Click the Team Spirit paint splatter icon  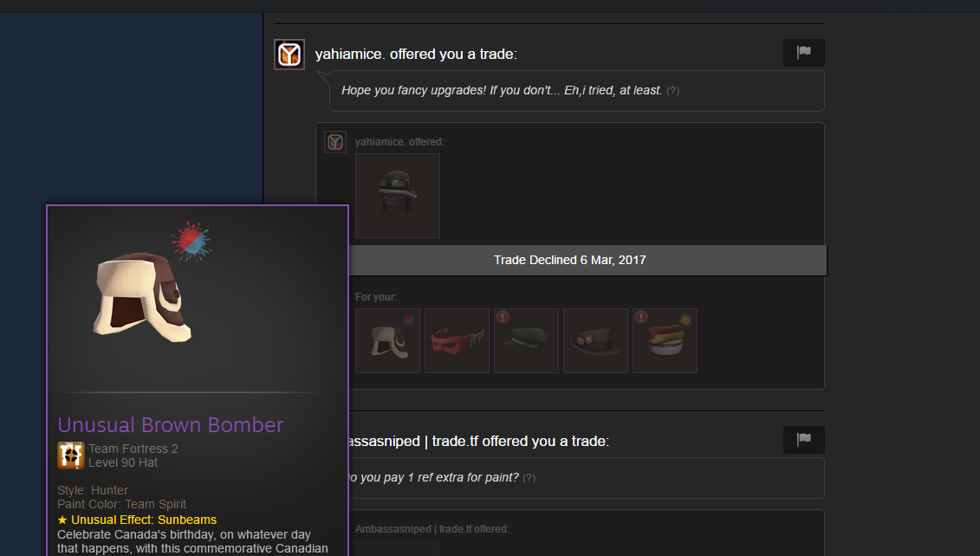coord(191,241)
